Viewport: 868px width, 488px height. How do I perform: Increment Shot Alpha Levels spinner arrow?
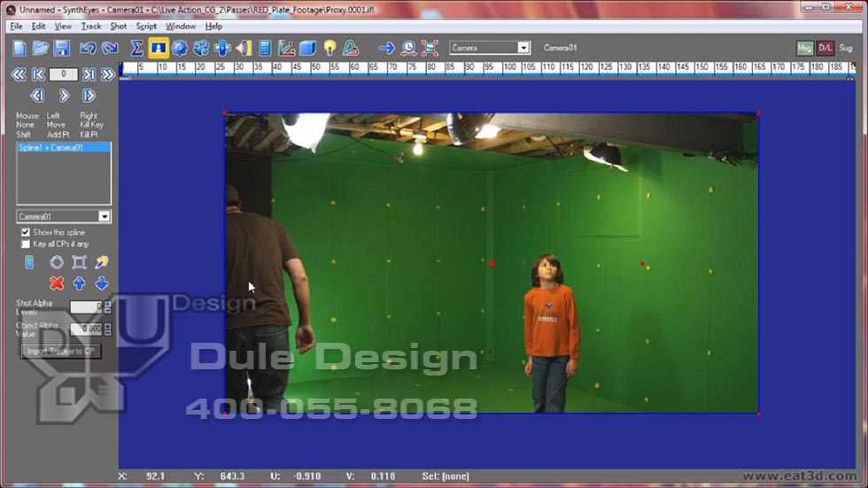tap(108, 304)
